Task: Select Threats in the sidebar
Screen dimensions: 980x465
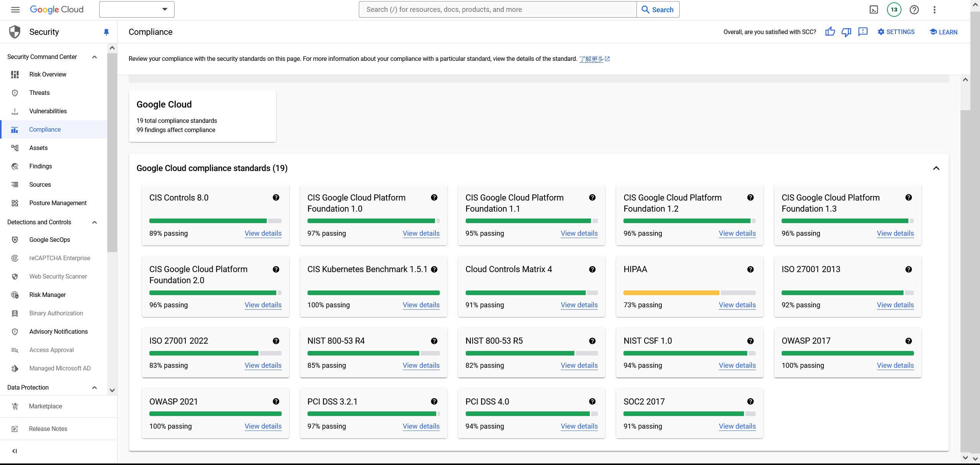Action: point(39,93)
